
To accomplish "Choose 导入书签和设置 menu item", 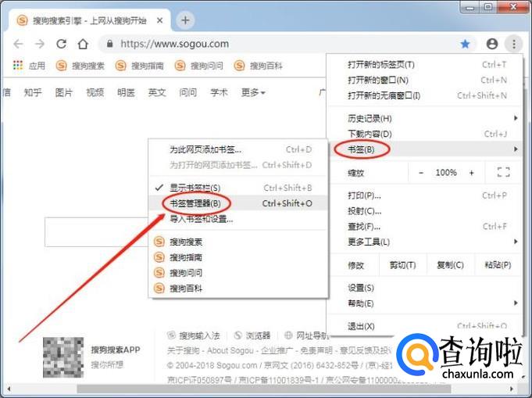I will click(238, 219).
